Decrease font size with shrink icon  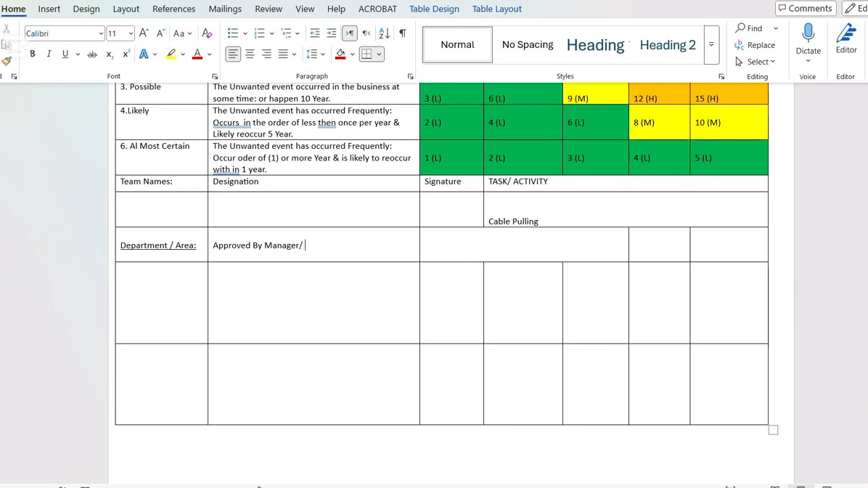click(160, 33)
